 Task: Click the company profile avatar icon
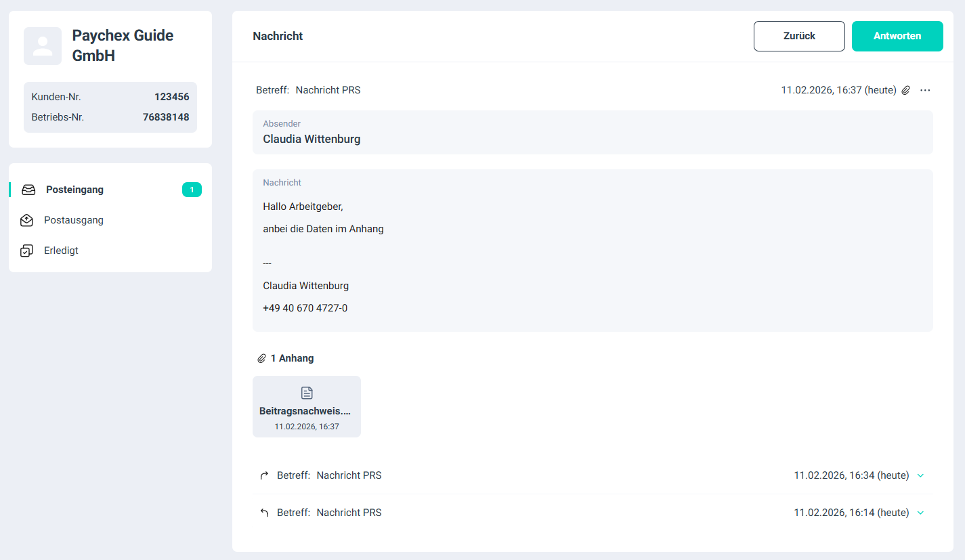click(x=43, y=46)
